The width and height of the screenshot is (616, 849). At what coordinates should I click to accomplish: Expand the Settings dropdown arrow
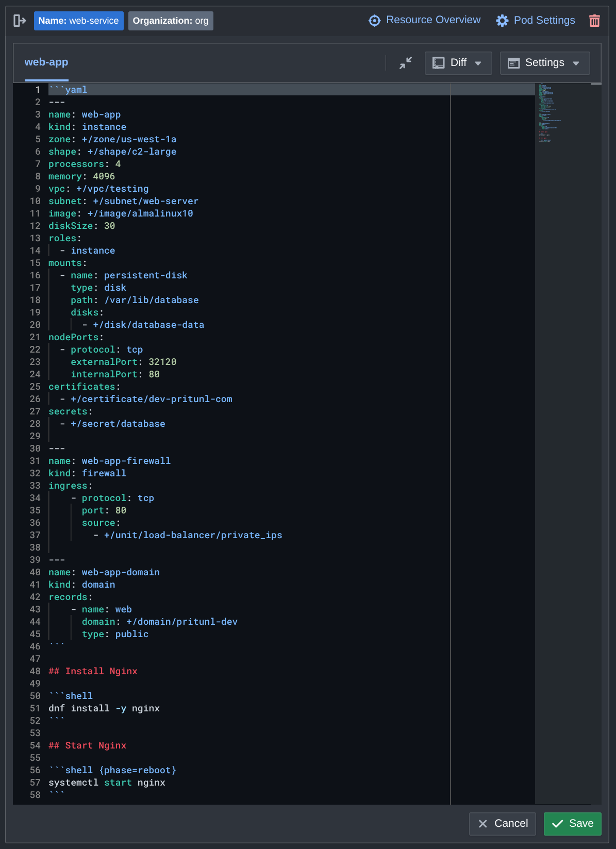(x=576, y=63)
